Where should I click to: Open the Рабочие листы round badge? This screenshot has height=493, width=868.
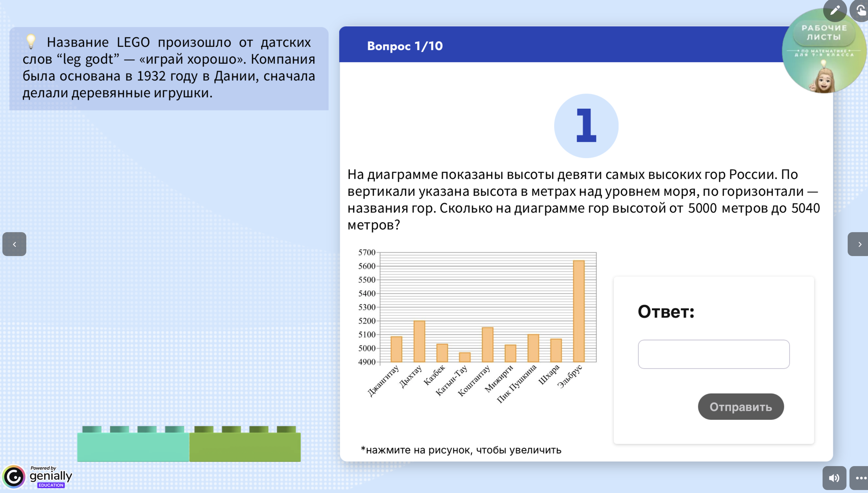824,51
